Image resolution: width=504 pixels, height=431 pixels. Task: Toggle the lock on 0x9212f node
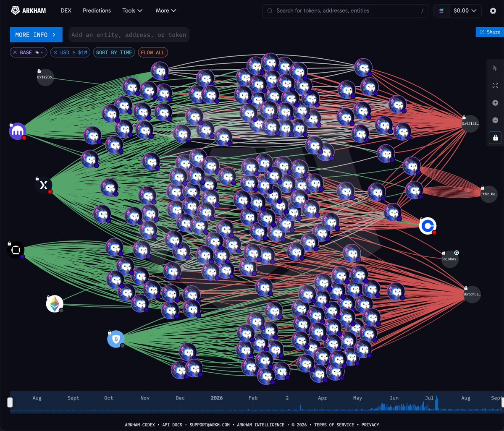[x=464, y=118]
